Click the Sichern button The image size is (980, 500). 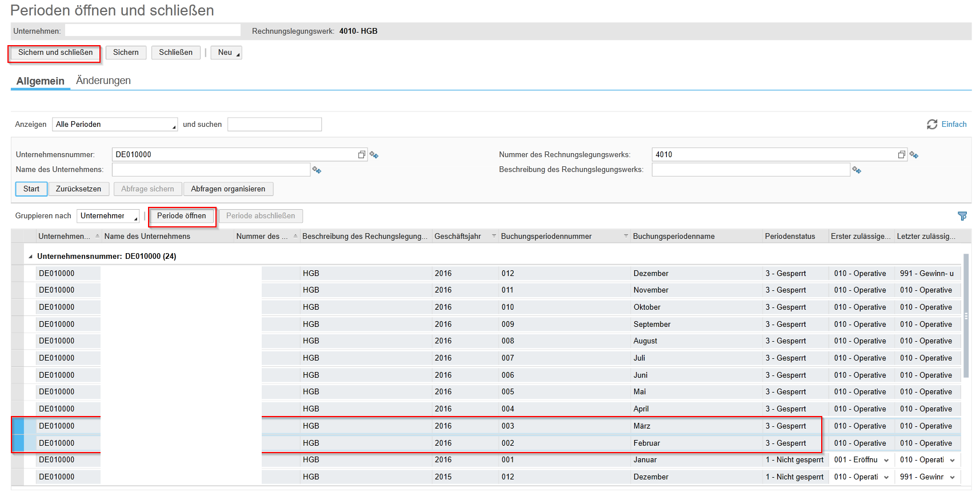(x=126, y=53)
